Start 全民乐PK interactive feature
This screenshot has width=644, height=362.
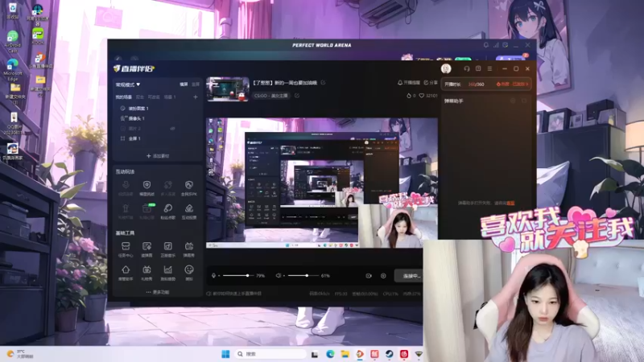coord(189,188)
